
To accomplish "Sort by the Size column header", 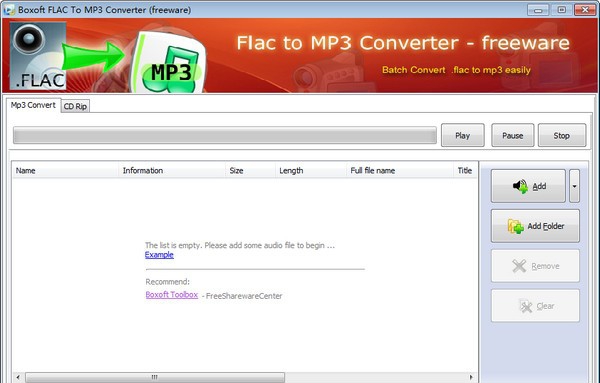I will click(251, 171).
